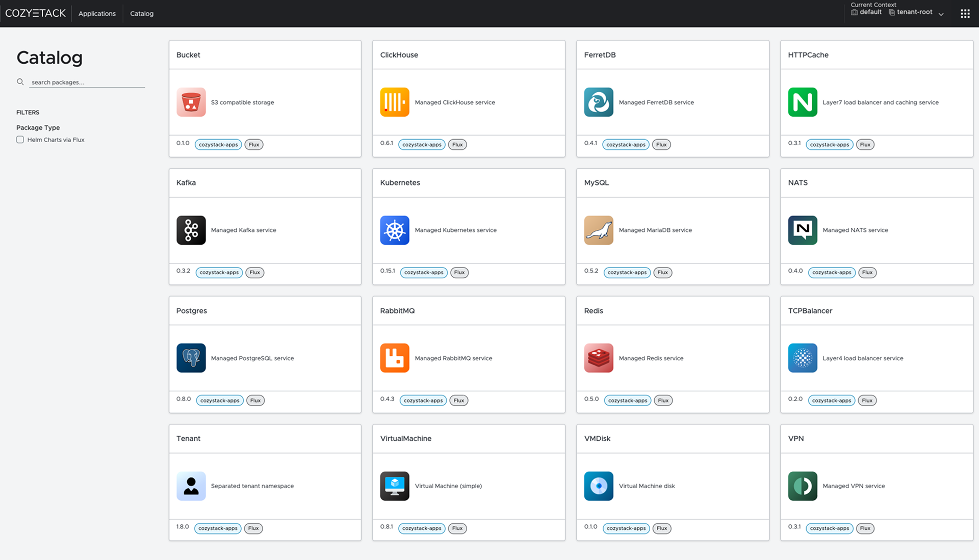Viewport: 979px width, 560px height.
Task: Click the Postgres elephant icon
Action: 191,358
